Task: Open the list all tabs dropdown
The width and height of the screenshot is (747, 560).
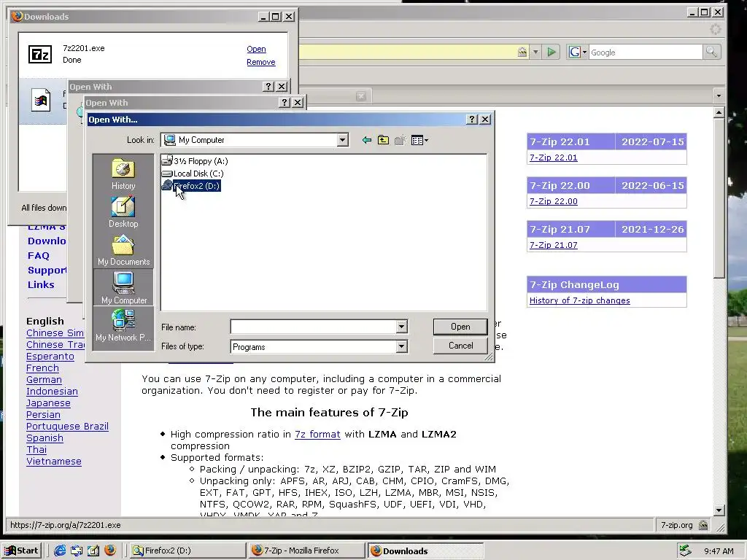Action: pyautogui.click(x=719, y=96)
